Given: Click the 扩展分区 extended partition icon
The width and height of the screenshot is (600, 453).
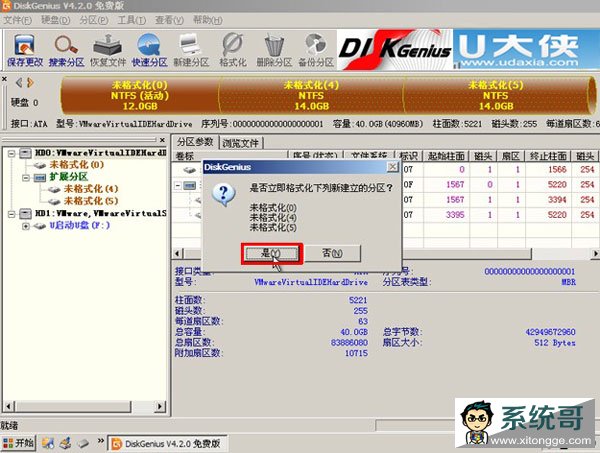Looking at the screenshot, I should [40, 178].
